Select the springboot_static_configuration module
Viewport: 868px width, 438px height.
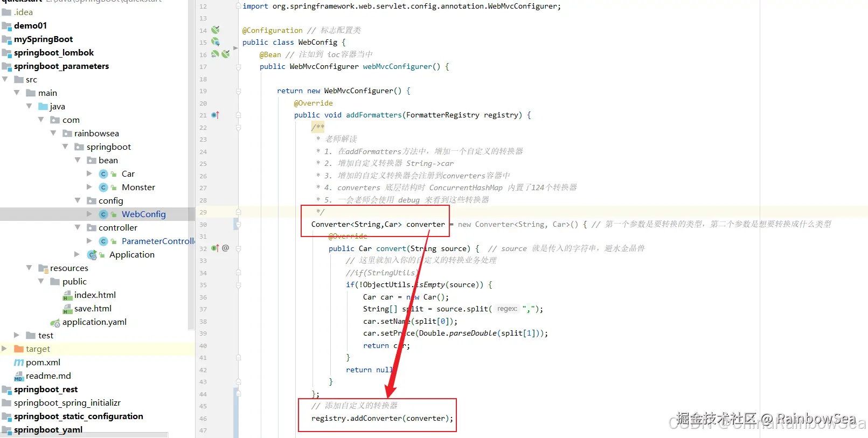[x=79, y=416]
